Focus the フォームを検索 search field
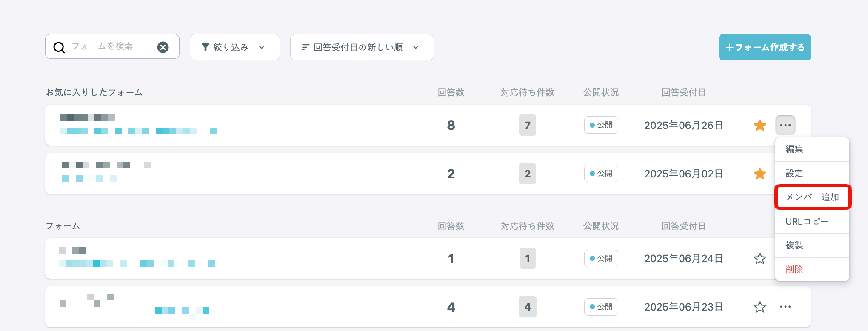The image size is (868, 331). click(x=112, y=46)
